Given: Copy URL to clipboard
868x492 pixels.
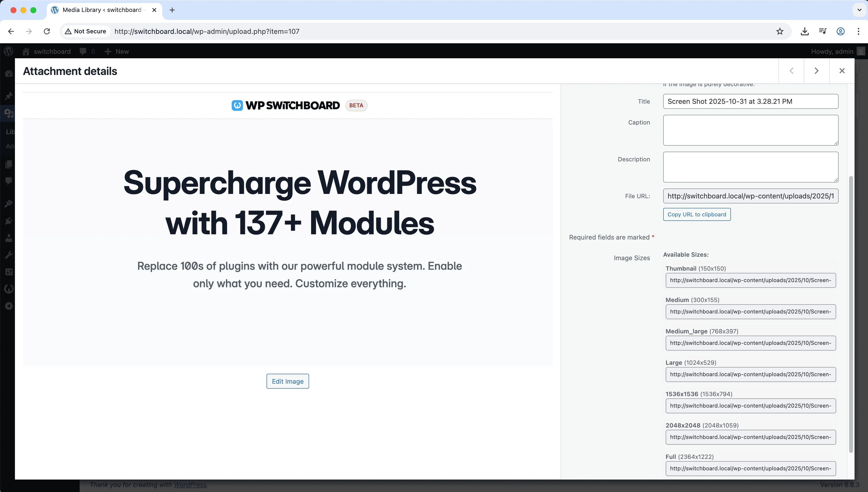Looking at the screenshot, I should pyautogui.click(x=697, y=214).
